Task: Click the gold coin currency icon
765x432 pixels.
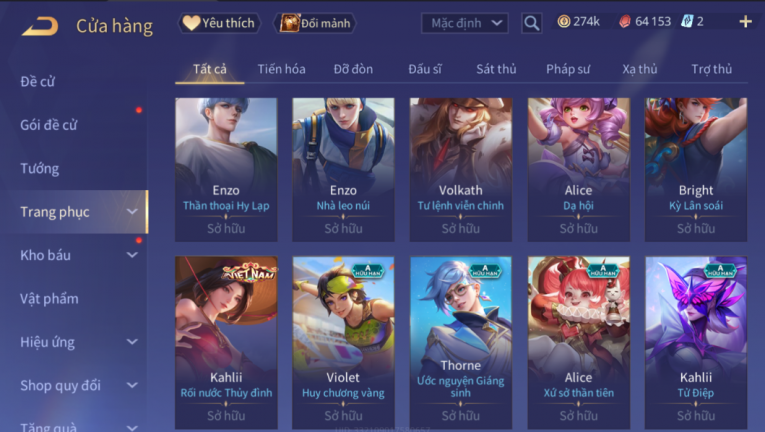Action: [564, 21]
